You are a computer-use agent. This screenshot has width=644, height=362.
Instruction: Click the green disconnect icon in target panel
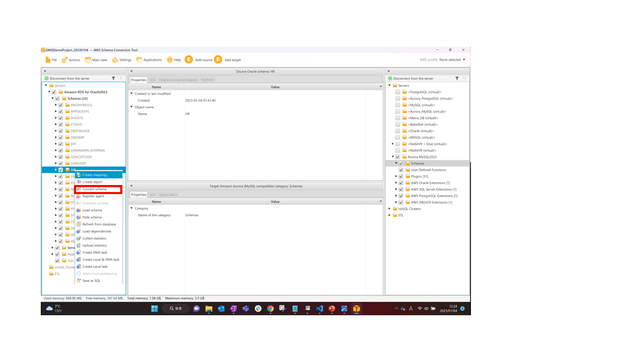[x=390, y=78]
